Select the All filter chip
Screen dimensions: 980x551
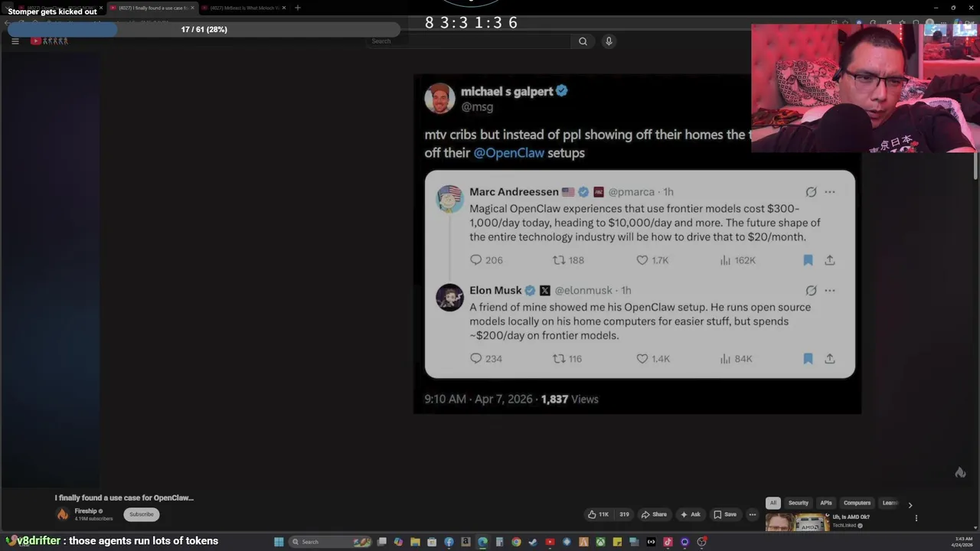773,503
